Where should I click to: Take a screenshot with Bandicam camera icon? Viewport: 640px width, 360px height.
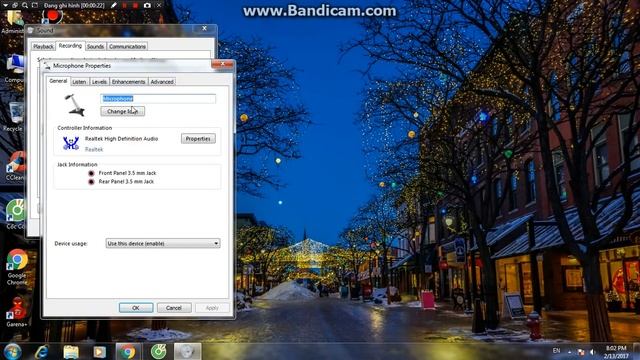tap(147, 5)
